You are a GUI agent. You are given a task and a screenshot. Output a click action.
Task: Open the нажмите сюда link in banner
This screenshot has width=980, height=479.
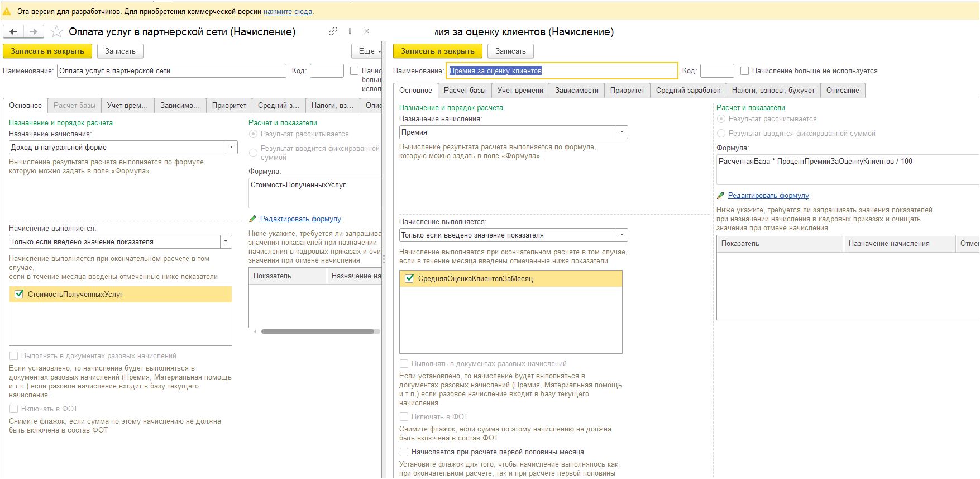(288, 11)
